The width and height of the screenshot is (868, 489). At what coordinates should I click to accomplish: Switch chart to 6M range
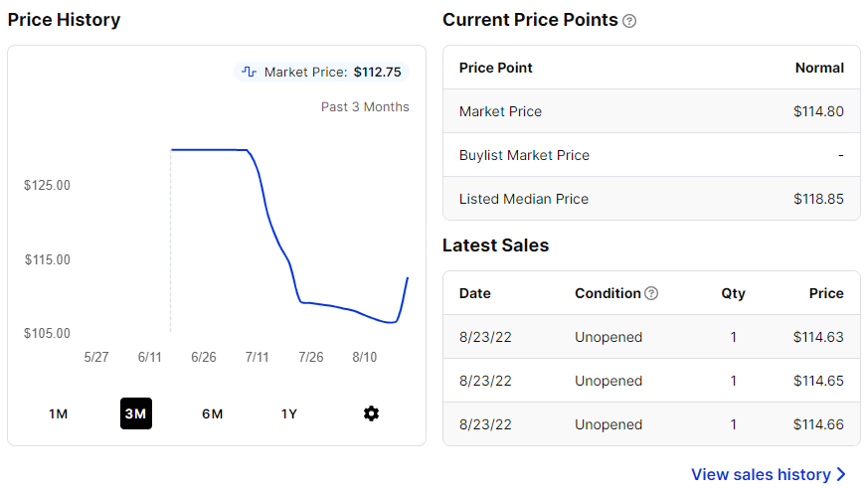212,413
